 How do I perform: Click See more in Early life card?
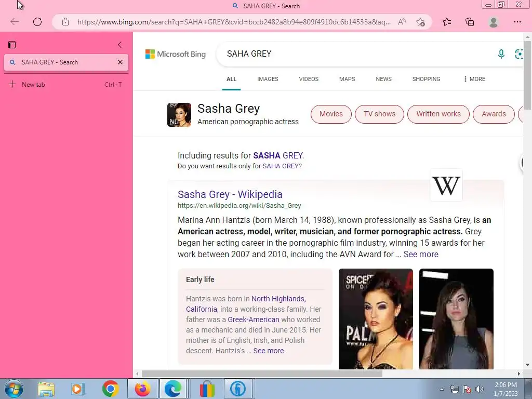[x=269, y=351]
